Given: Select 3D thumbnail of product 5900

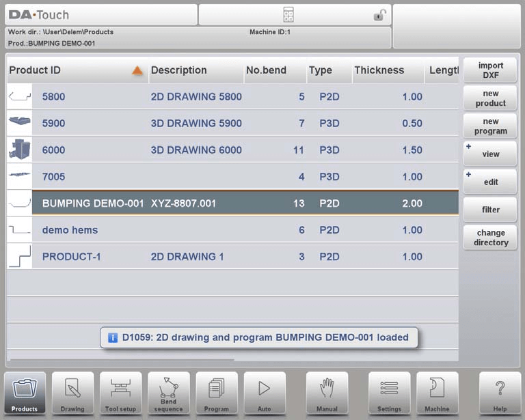Looking at the screenshot, I should coord(19,123).
